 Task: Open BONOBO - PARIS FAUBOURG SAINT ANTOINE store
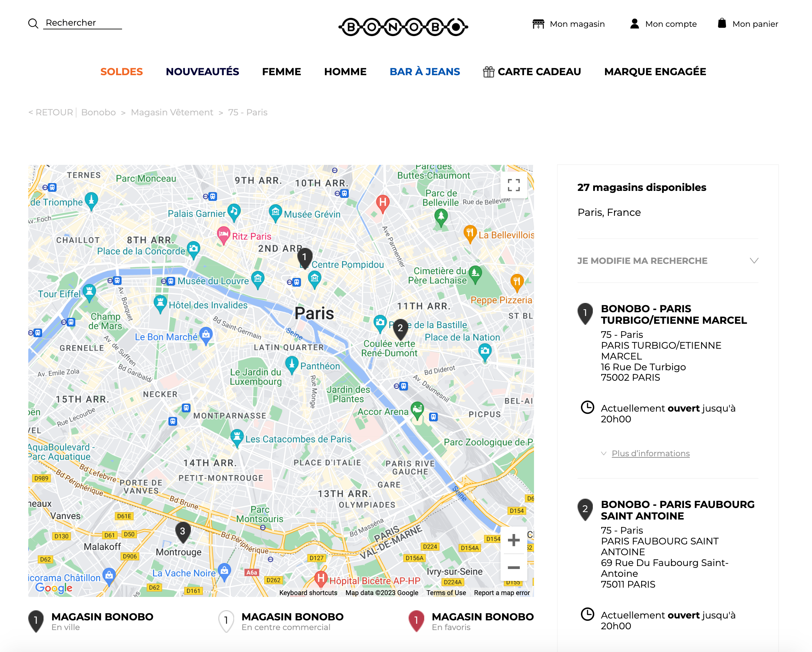678,510
